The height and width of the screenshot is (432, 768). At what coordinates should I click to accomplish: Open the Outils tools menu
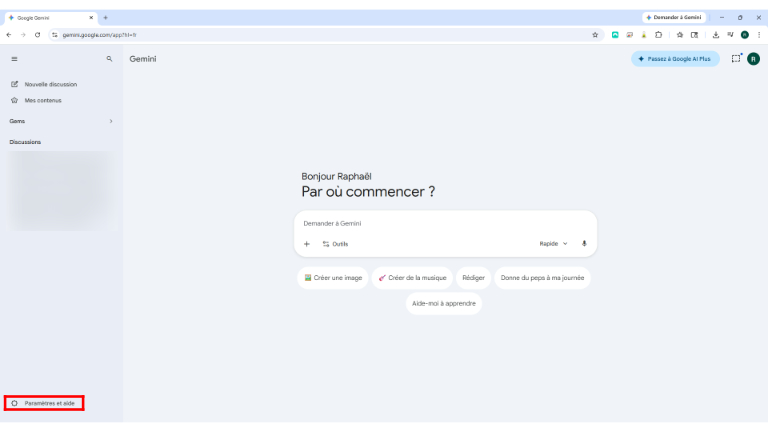pos(335,244)
